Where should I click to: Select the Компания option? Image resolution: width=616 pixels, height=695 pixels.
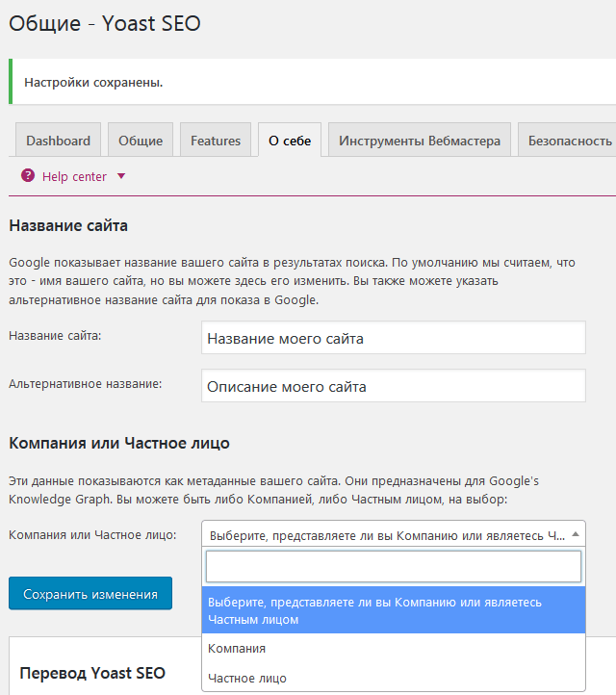tap(394, 648)
